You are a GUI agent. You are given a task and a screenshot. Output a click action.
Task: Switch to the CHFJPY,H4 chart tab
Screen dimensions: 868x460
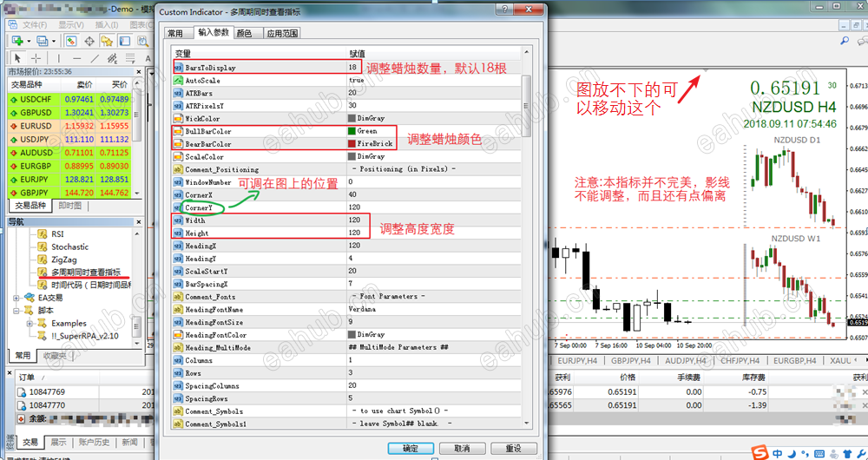tap(739, 360)
